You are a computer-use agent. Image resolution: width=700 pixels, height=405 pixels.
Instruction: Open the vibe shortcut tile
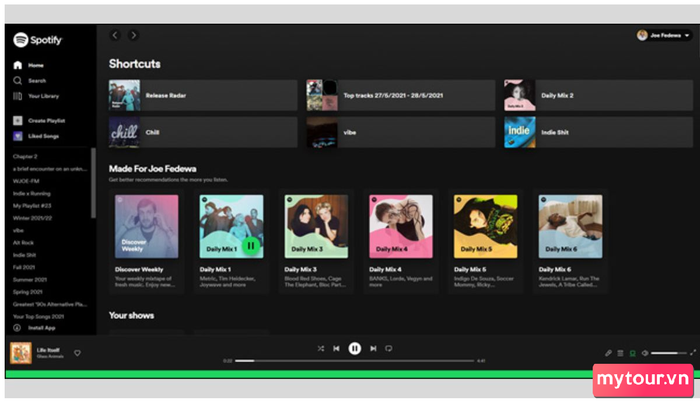[x=401, y=132]
